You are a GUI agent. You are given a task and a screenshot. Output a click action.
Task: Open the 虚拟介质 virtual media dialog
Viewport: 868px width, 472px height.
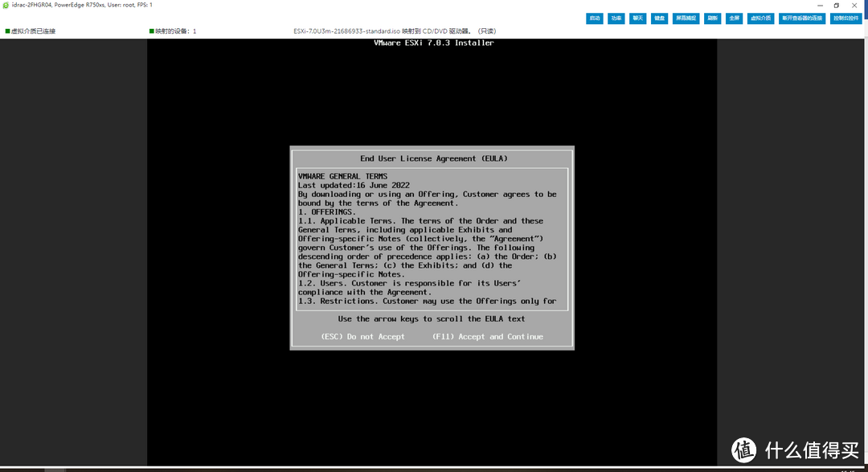760,18
